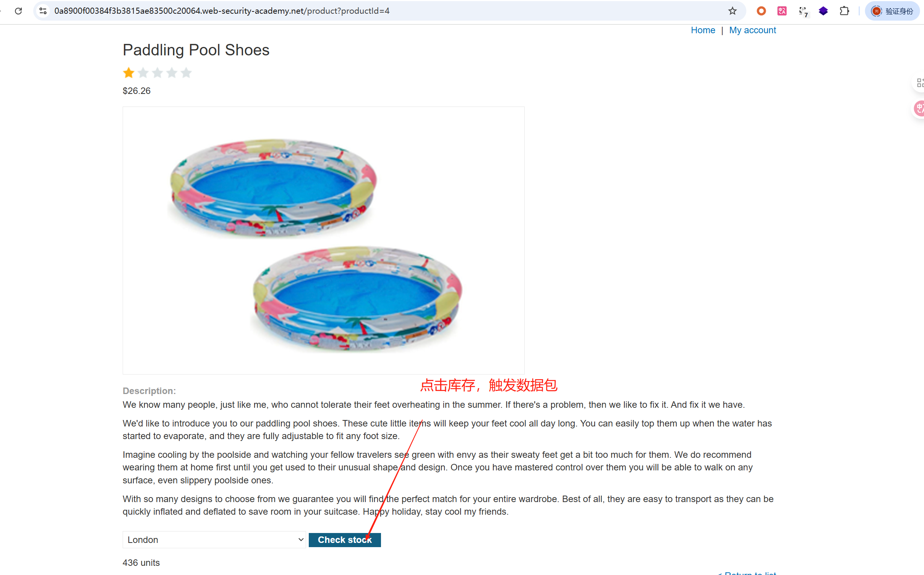Click the Check stock button
The width and height of the screenshot is (924, 575).
(x=344, y=539)
